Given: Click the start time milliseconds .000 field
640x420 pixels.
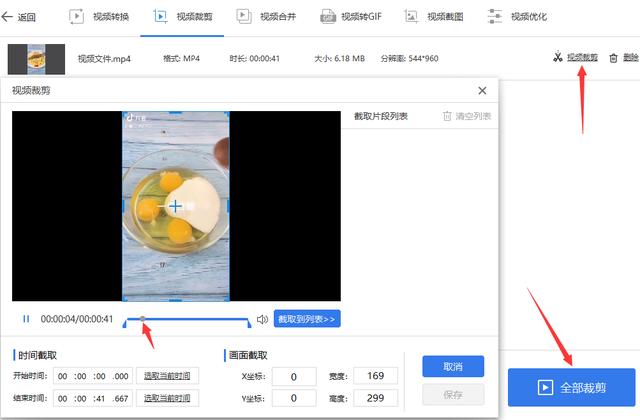Looking at the screenshot, I should point(121,376).
